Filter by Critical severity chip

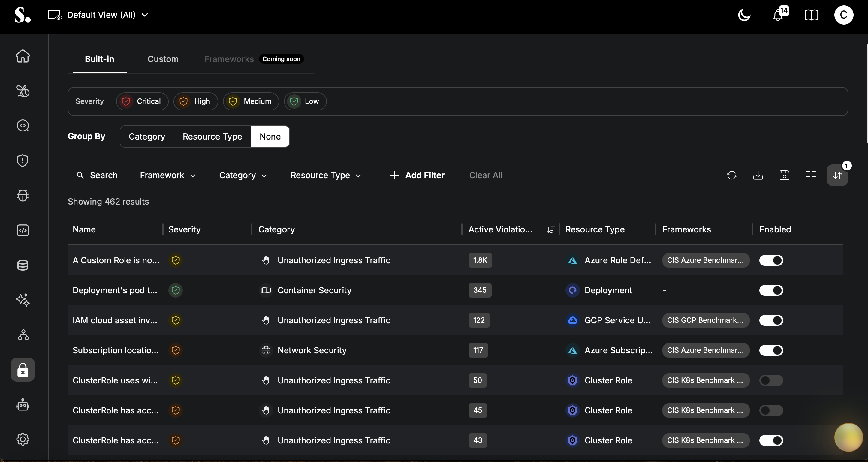coord(142,101)
